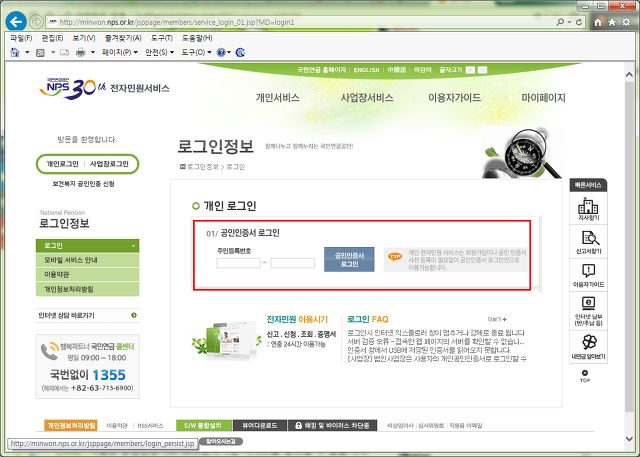Open the 안전(S) dropdown menu
This screenshot has width=640, height=457.
point(160,52)
